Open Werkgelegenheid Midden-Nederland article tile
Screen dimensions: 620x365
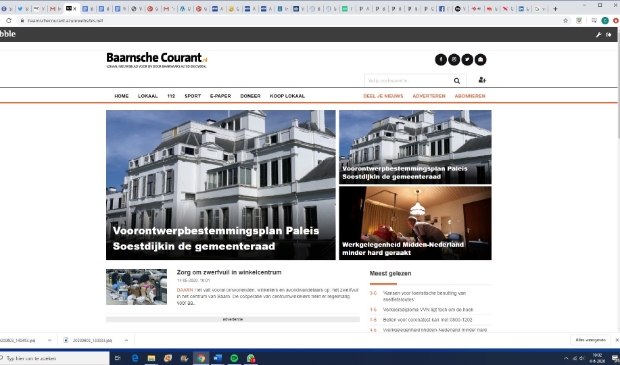click(415, 223)
